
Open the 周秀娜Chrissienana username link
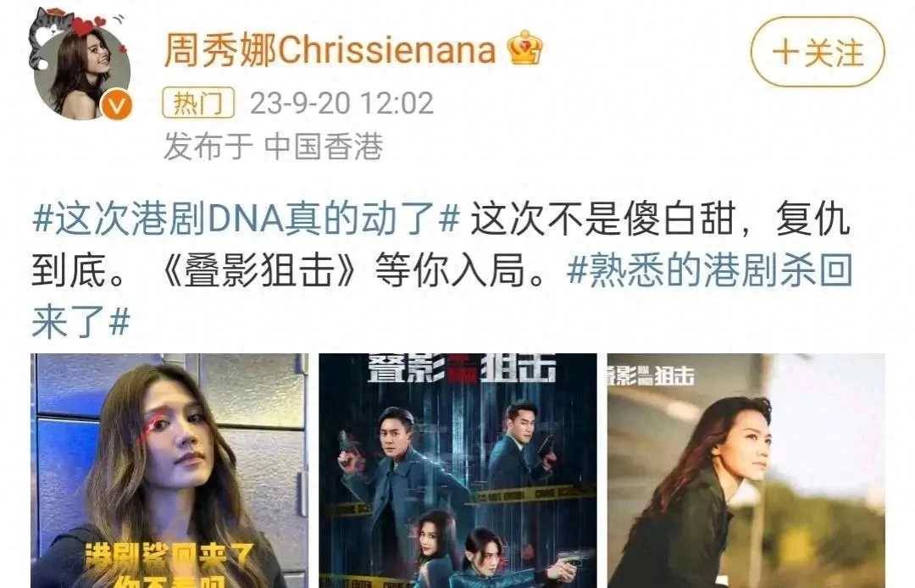pyautogui.click(x=329, y=49)
